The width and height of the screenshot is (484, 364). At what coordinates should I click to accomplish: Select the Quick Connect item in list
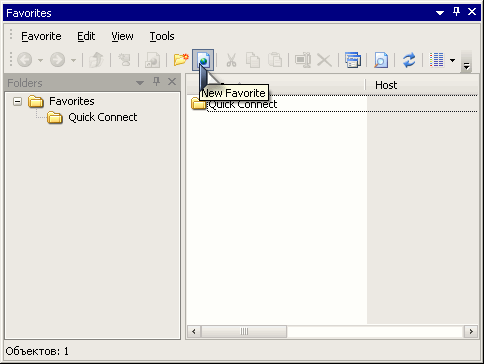[x=243, y=104]
